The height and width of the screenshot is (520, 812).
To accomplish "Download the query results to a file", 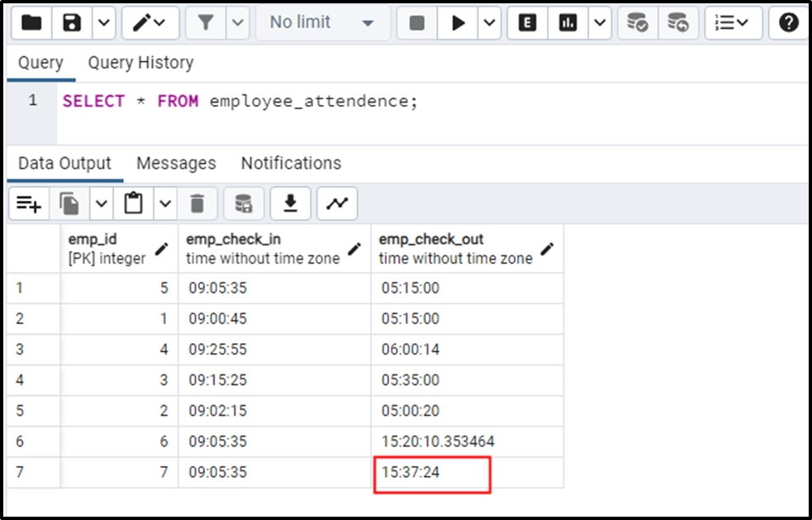I will pos(290,203).
